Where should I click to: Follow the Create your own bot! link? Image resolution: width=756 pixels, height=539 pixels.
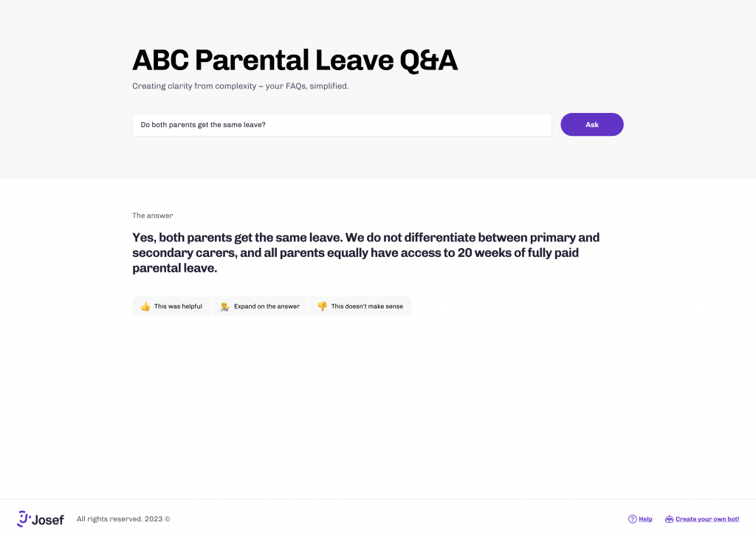(707, 519)
